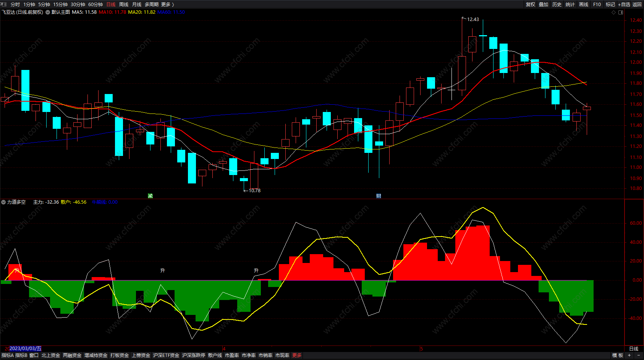The width and height of the screenshot is (644, 360).
Task: Click the 12.43 high price label
Action: point(473,19)
